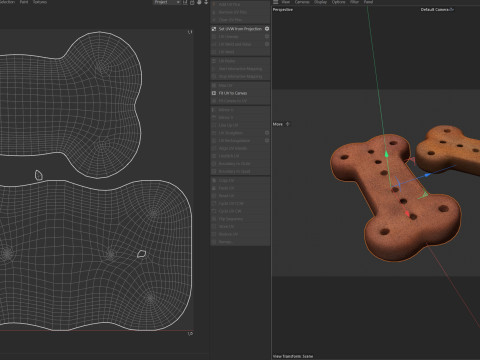The width and height of the screenshot is (480, 360).
Task: Open the Paint menu in the UV editor
Action: [24, 2]
